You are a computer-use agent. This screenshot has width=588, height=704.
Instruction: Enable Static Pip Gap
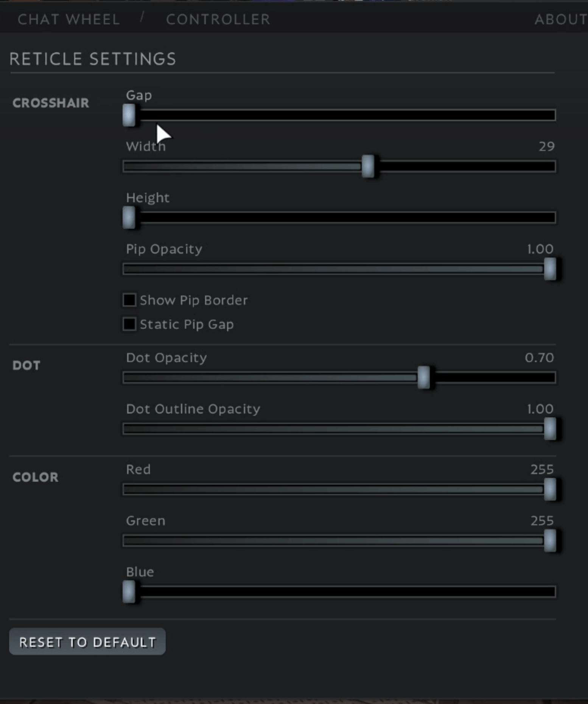pyautogui.click(x=129, y=324)
